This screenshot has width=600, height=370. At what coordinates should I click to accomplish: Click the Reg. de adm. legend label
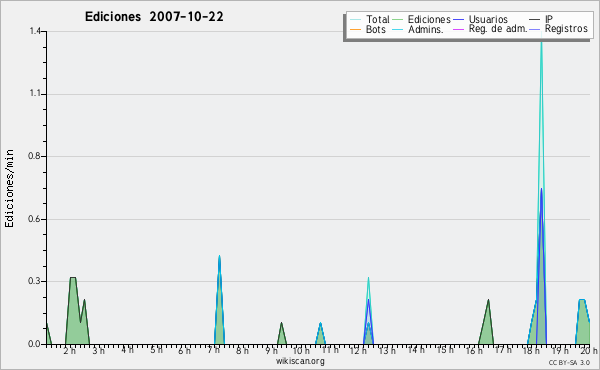tap(498, 29)
